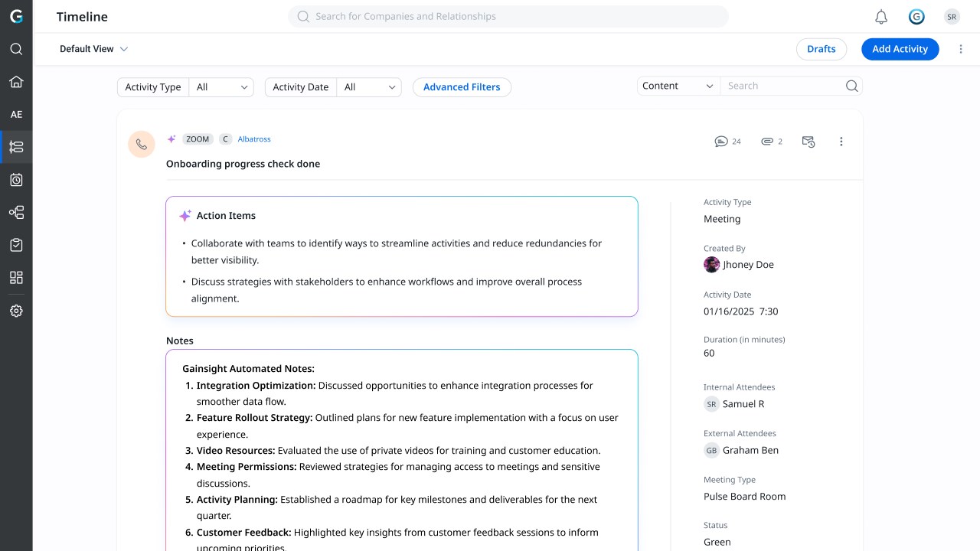Viewport: 980px width, 551px height.
Task: Open the activity card three-dot menu
Action: click(x=841, y=142)
